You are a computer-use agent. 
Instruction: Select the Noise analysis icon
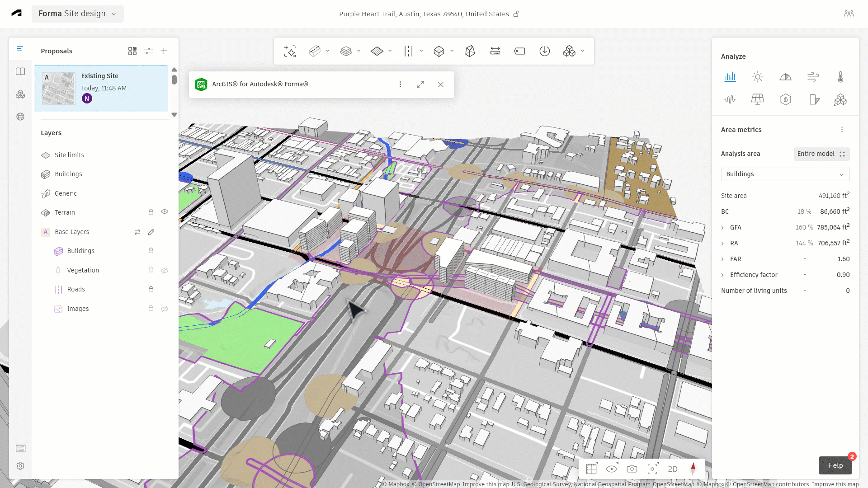[x=730, y=99]
